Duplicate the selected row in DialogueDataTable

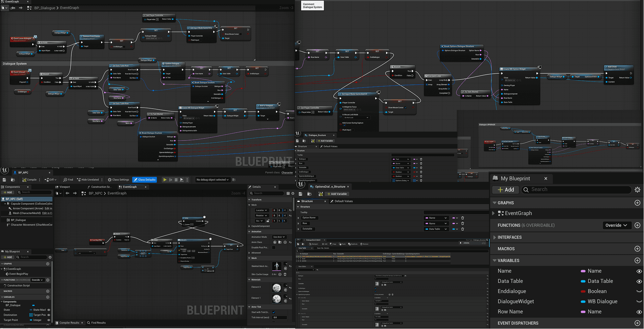(x=353, y=244)
